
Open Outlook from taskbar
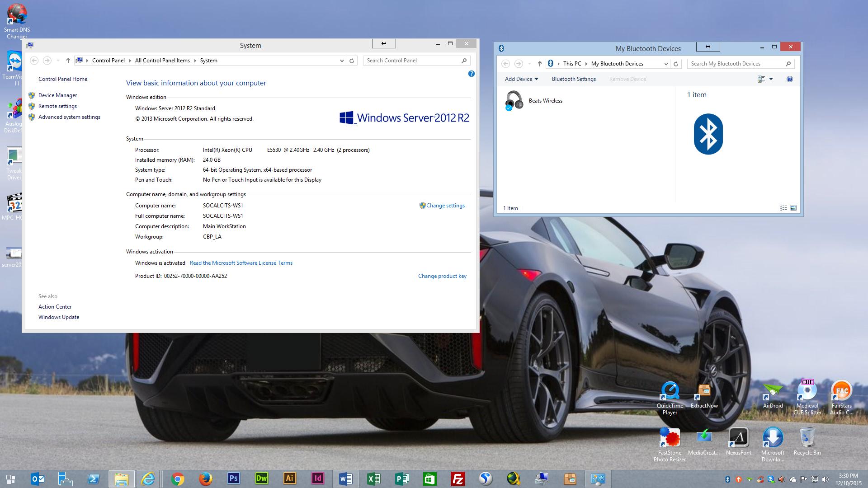click(x=38, y=479)
